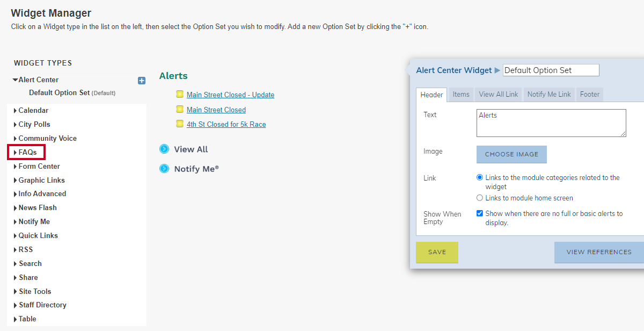Open the View All Link tab
Screen dimensions: 644x331
pyautogui.click(x=499, y=94)
